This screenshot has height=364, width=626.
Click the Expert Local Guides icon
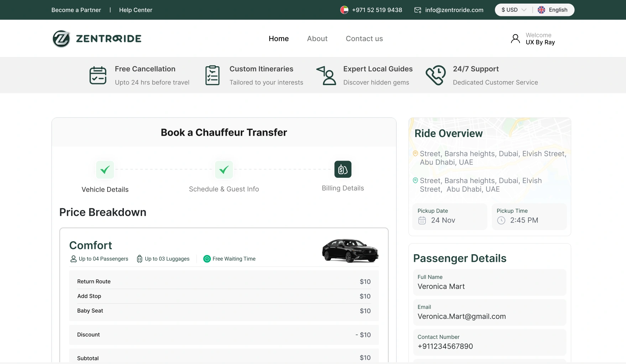[x=327, y=76]
